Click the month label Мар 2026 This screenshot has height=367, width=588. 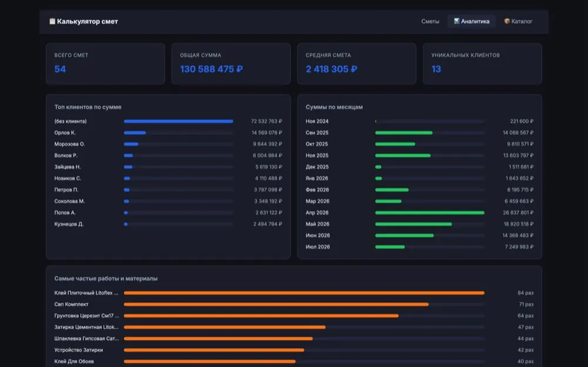pos(318,201)
